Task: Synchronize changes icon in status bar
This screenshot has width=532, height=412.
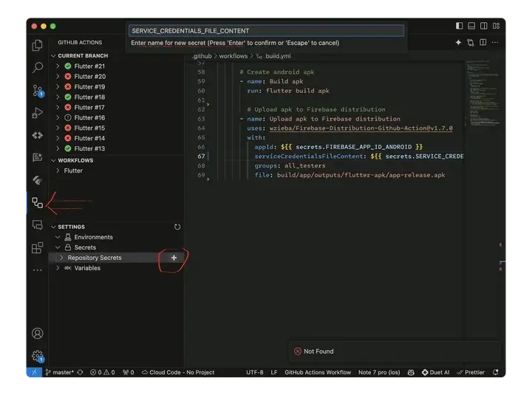Action: [x=80, y=372]
